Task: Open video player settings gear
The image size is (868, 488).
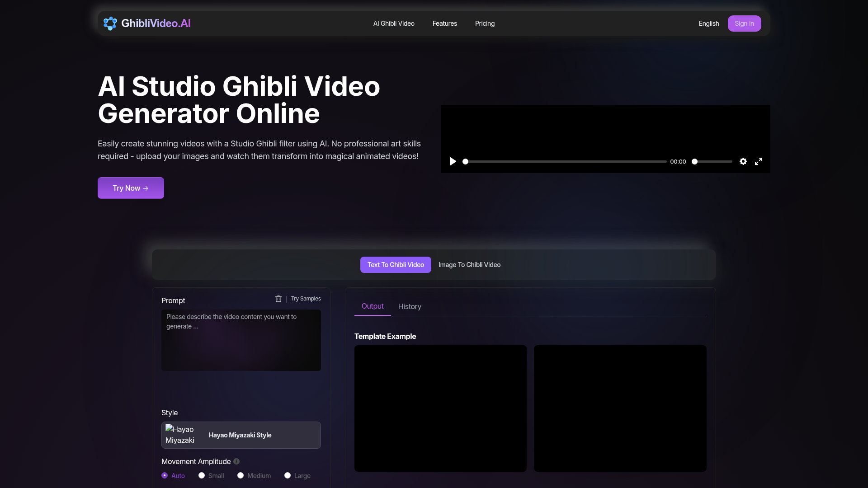Action: (743, 161)
